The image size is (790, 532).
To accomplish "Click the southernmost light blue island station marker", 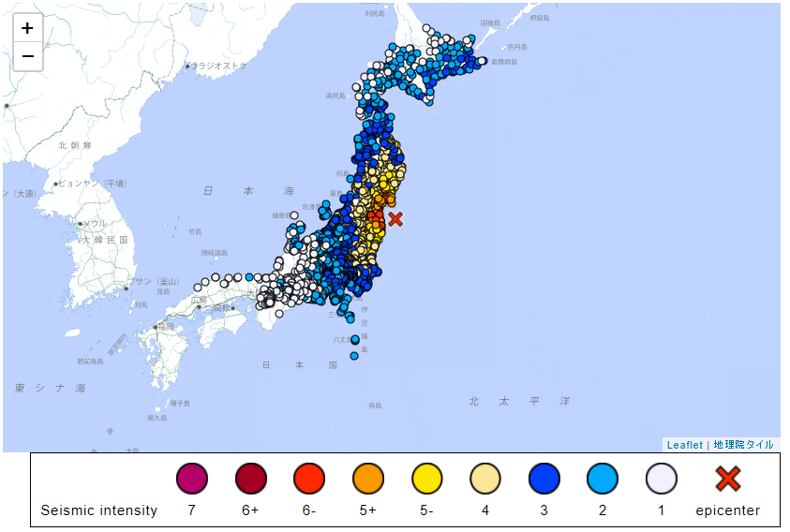I will click(x=354, y=356).
